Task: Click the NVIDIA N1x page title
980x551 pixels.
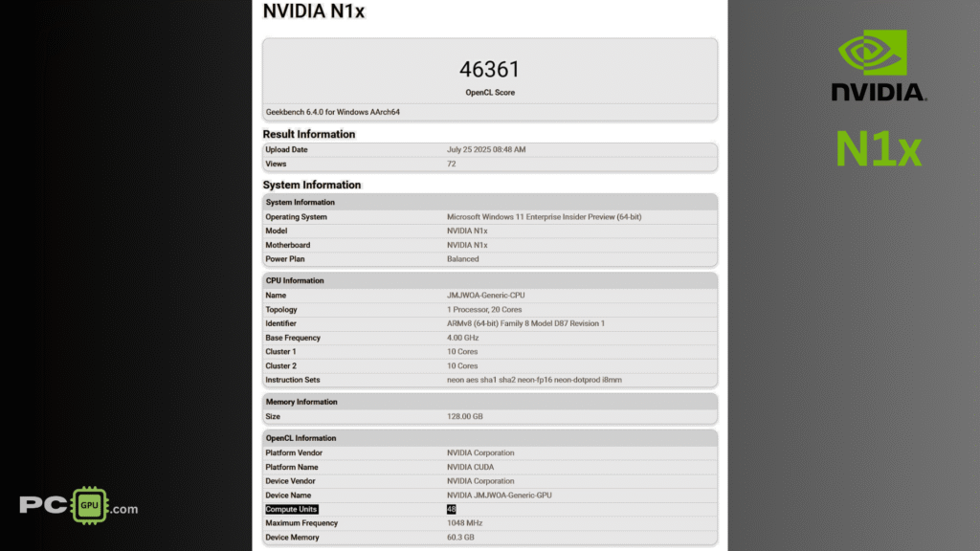Action: point(313,11)
